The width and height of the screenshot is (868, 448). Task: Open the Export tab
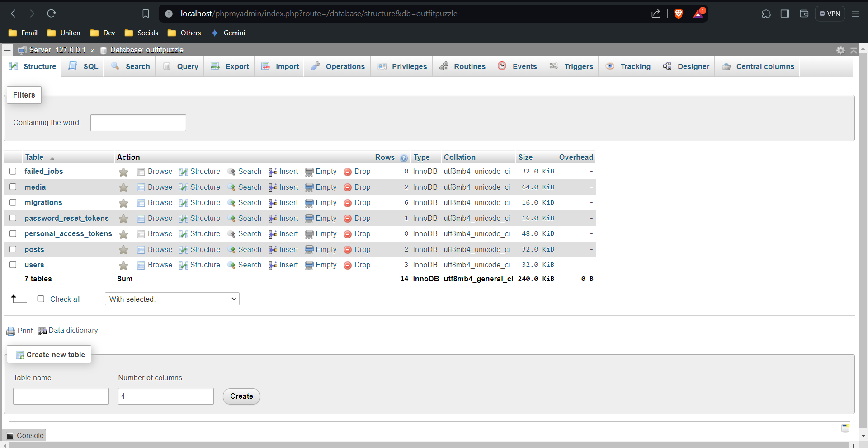click(x=230, y=66)
